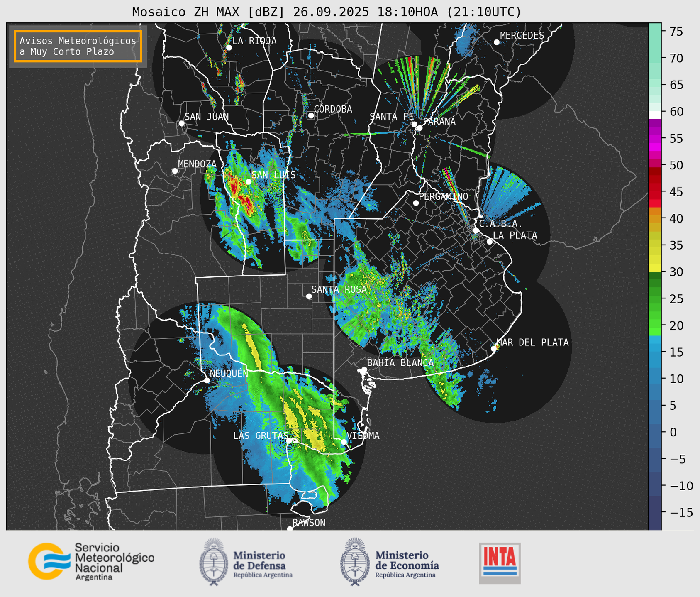Click the CÓRDOBA label text
Image resolution: width=700 pixels, height=597 pixels.
pyautogui.click(x=333, y=109)
